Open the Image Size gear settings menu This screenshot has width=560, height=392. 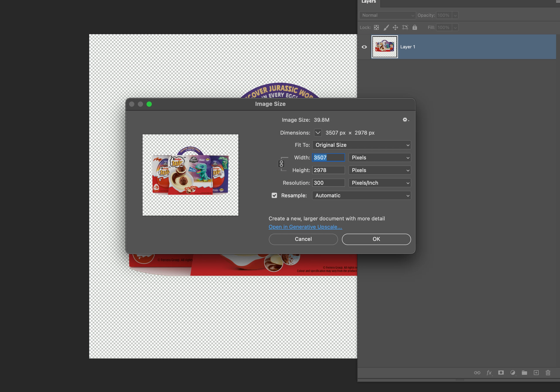coord(405,120)
